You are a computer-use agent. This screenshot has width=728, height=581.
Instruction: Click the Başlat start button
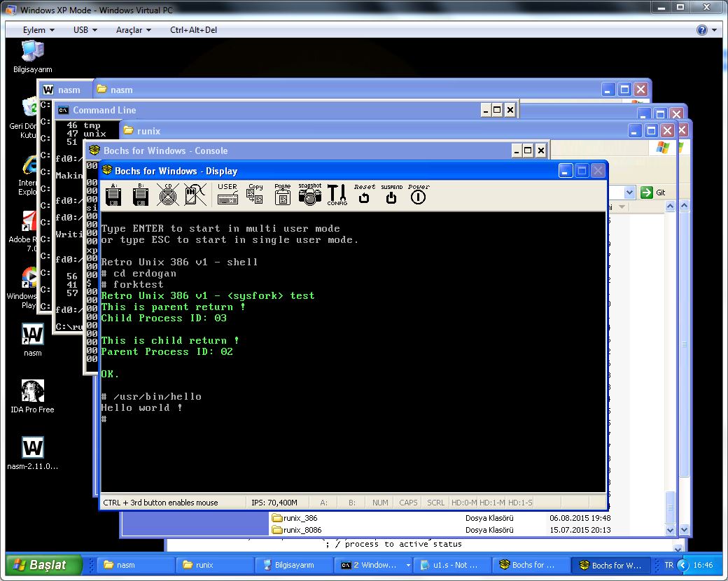click(43, 565)
